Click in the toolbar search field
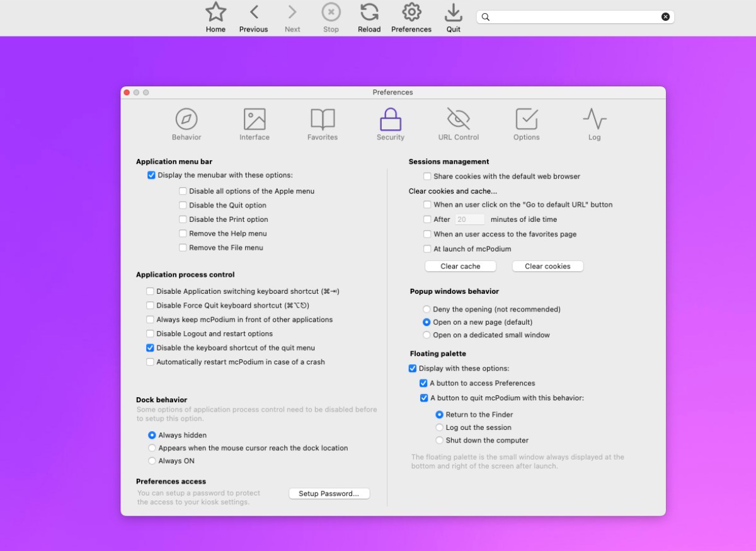This screenshot has width=756, height=551. click(575, 17)
